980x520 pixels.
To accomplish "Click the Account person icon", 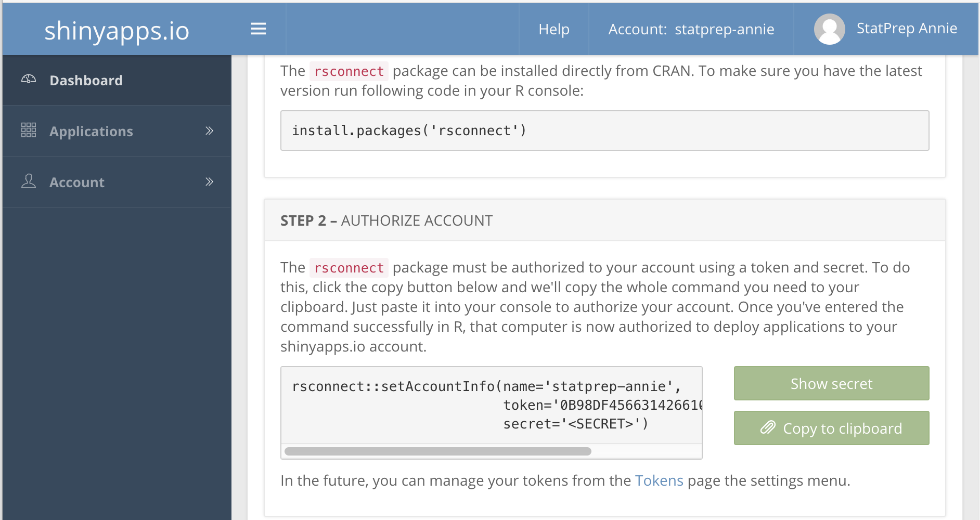I will click(29, 181).
